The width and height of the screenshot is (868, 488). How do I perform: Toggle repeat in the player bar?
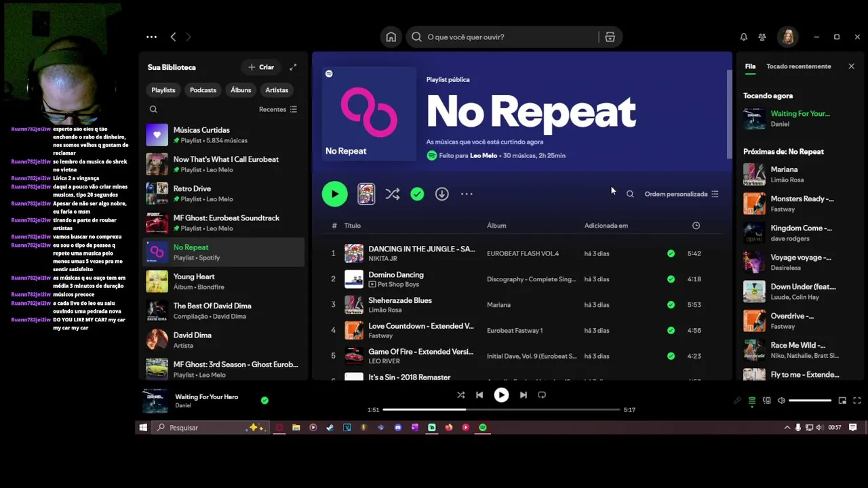click(542, 395)
